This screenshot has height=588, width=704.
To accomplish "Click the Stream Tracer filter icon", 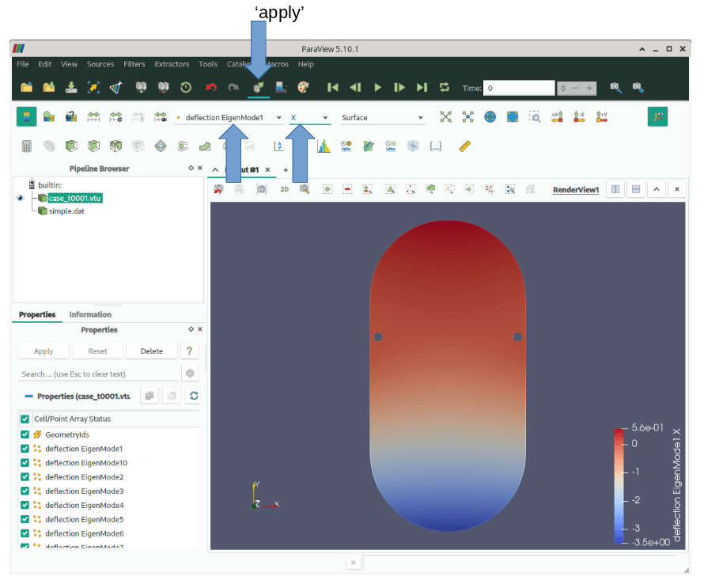I will (183, 146).
